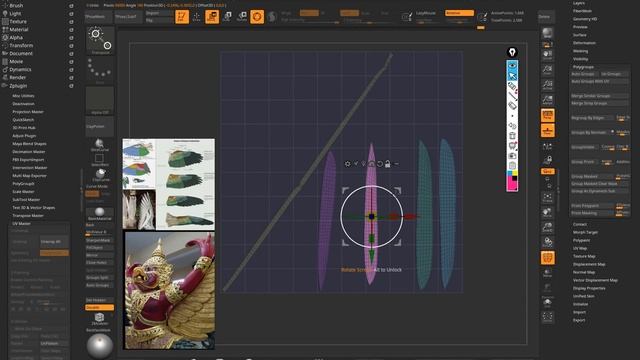Click the Close Holes button
Screen dimensions: 640x360
click(x=100, y=263)
